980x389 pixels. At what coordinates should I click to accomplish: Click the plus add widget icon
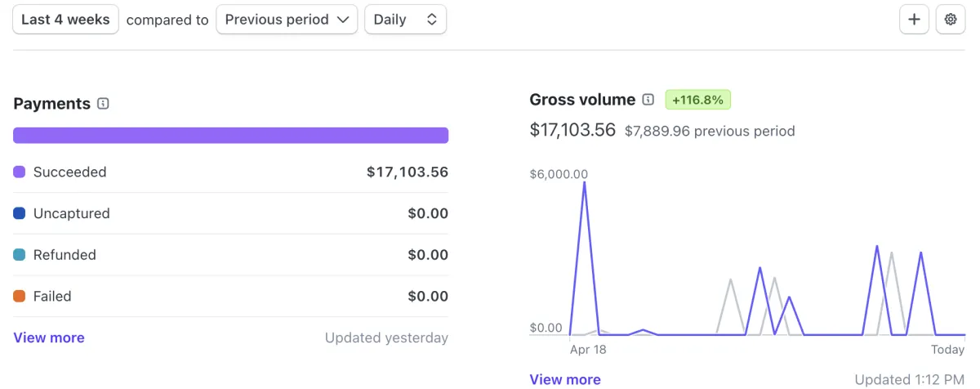(914, 20)
